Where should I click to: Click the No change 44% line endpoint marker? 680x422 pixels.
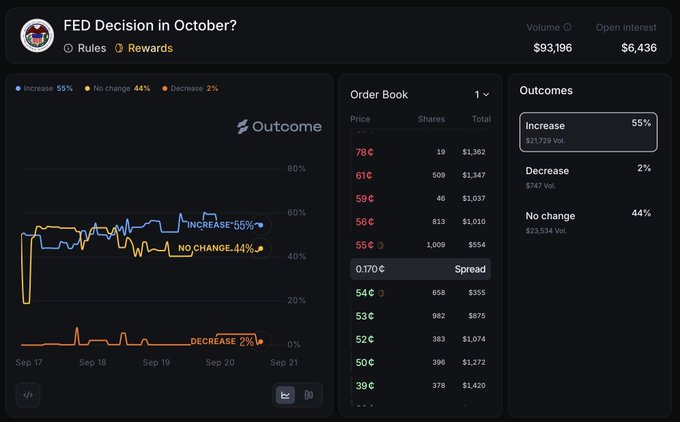261,249
